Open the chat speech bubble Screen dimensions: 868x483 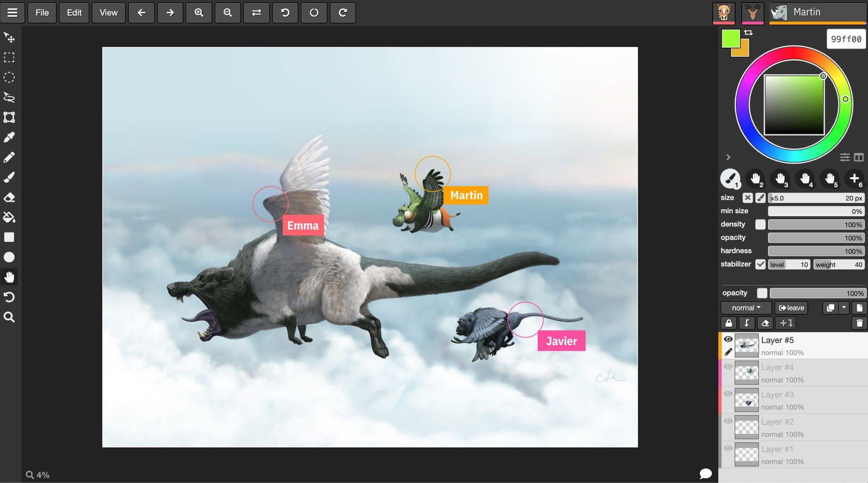(705, 473)
